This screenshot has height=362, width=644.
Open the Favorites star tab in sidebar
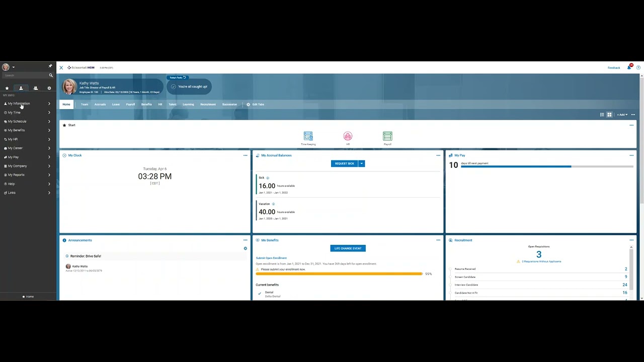[x=7, y=88]
